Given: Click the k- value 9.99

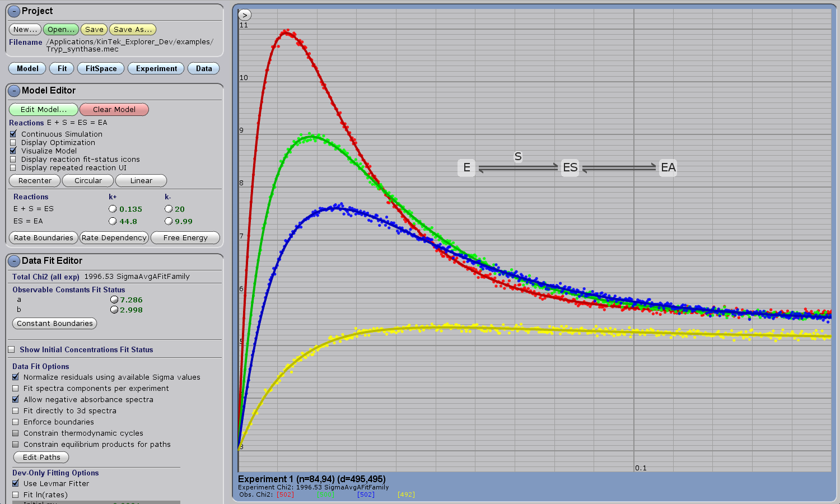Looking at the screenshot, I should tap(184, 221).
